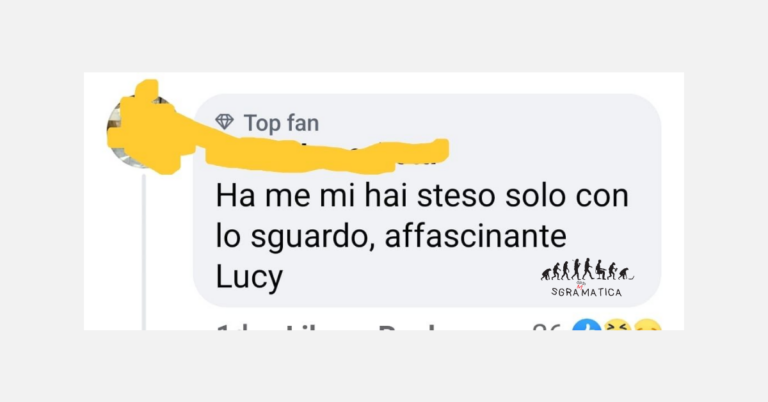Open the yellow-scribbled commenter name
This screenshot has width=768, height=402.
[x=327, y=154]
